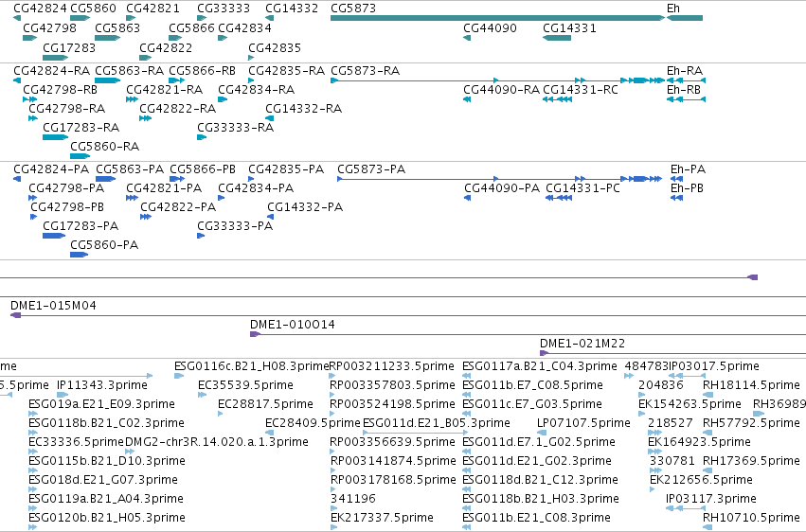Select the CG5860-PA protein label
Viewport: 806px width, 532px height.
pos(104,245)
